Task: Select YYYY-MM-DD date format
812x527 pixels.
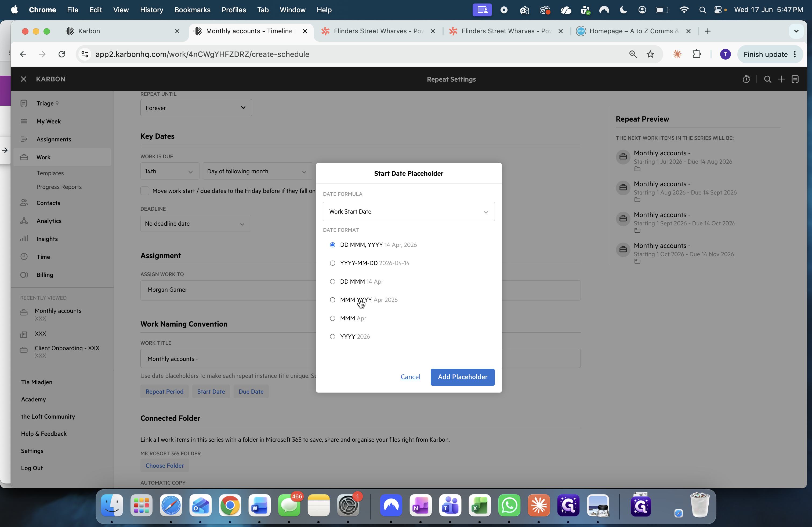Action: tap(333, 263)
